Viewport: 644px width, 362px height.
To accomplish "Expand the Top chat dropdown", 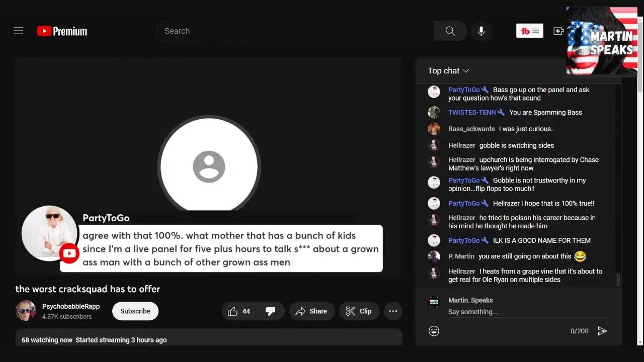I will point(448,71).
